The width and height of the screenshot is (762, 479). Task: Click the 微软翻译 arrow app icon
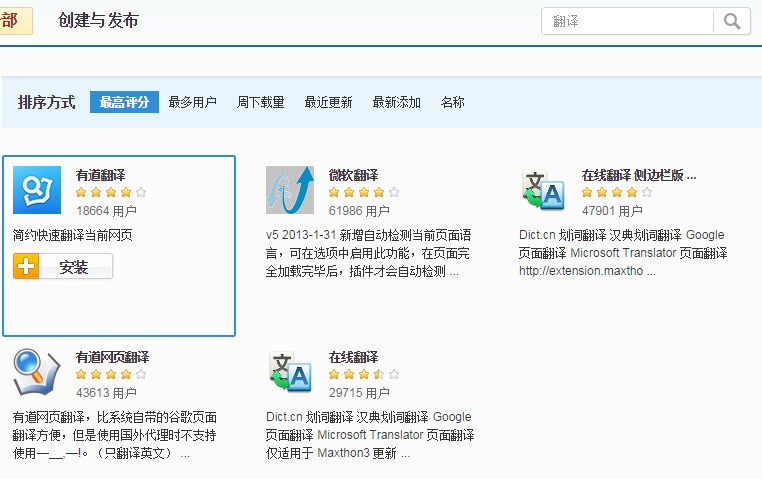tap(290, 190)
